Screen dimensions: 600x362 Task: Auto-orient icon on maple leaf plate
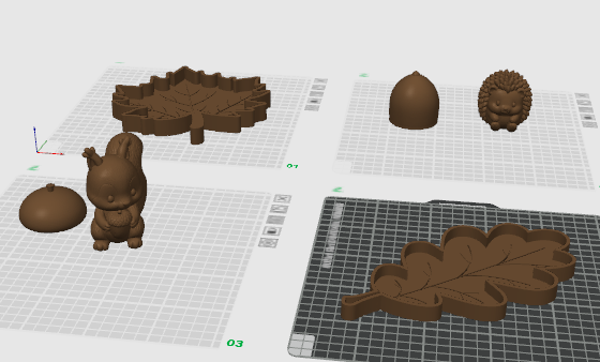(318, 88)
